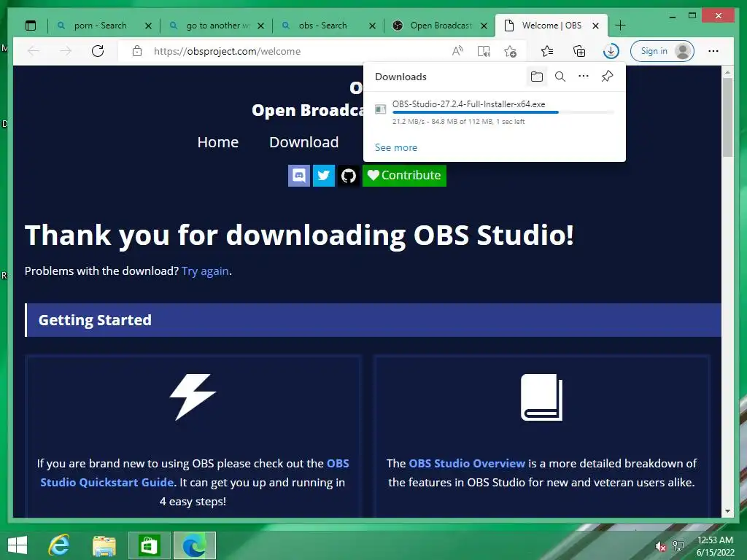Close the Welcome | OBS tab

[595, 26]
